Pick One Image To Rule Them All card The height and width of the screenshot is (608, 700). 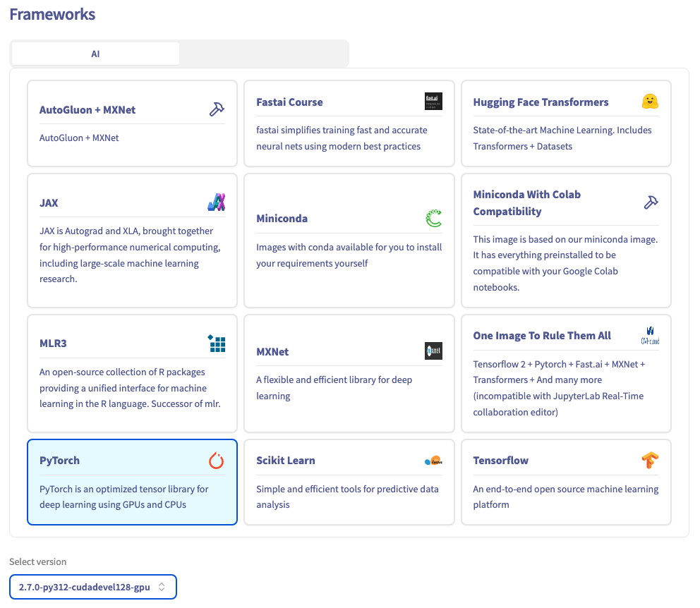point(566,373)
